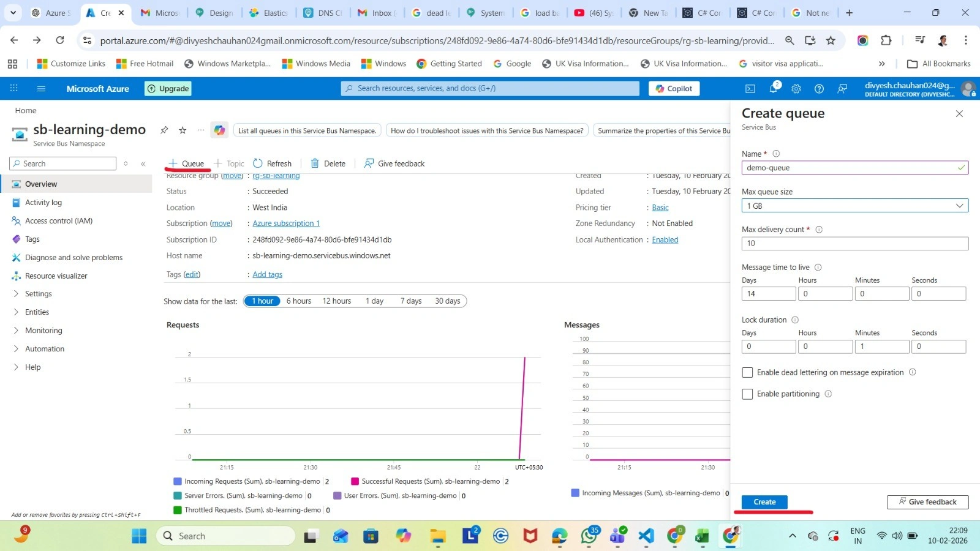The height and width of the screenshot is (551, 980).
Task: Show info tooltip for Enable partitioning
Action: pos(828,394)
